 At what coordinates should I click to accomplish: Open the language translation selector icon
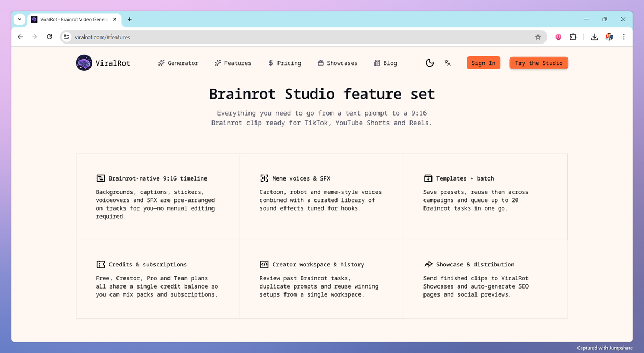point(448,63)
